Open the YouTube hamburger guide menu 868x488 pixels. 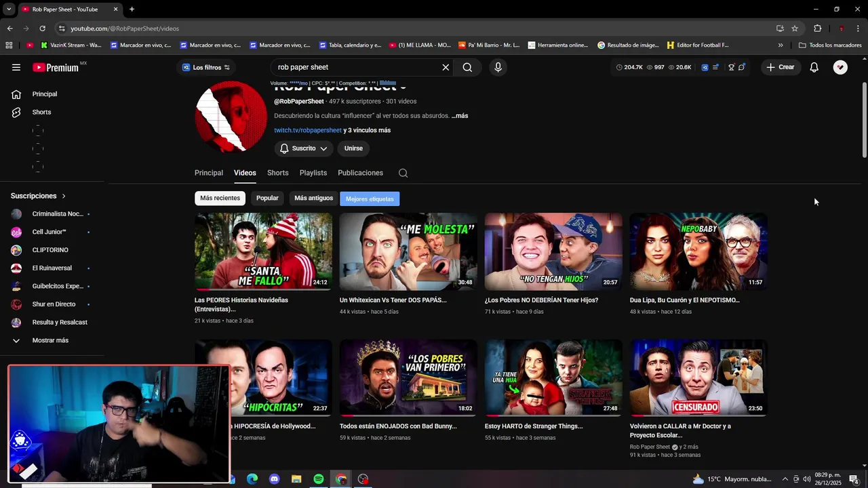coord(16,67)
